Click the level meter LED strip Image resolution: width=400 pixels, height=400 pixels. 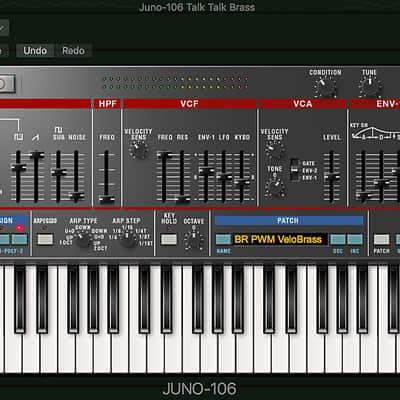pos(175,83)
